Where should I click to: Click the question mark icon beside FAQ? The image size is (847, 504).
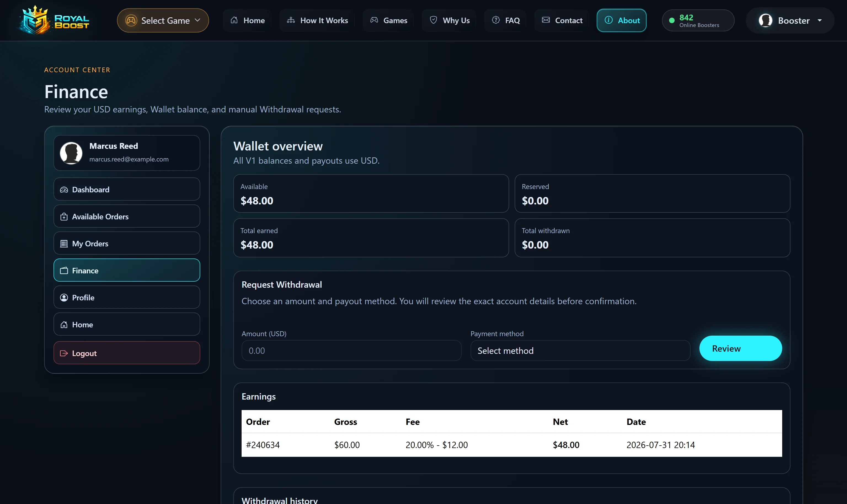pos(496,20)
